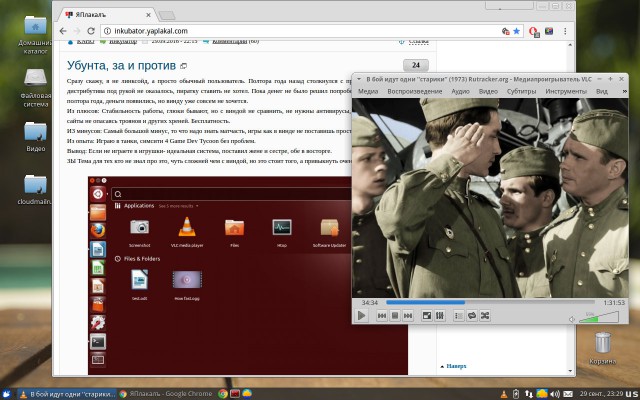
Task: Open the Видео menu in VLC
Action: point(488,91)
